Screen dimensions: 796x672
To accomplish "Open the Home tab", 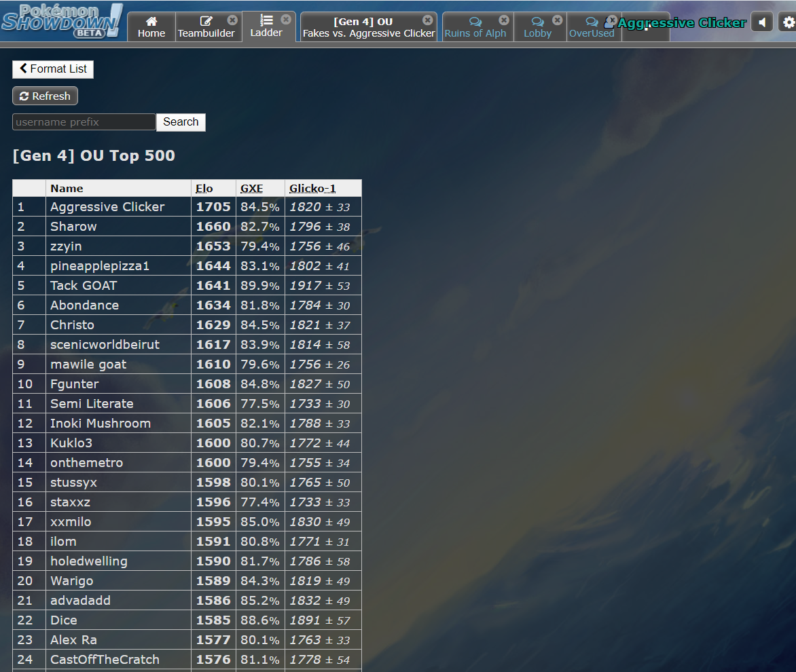I will [x=151, y=27].
